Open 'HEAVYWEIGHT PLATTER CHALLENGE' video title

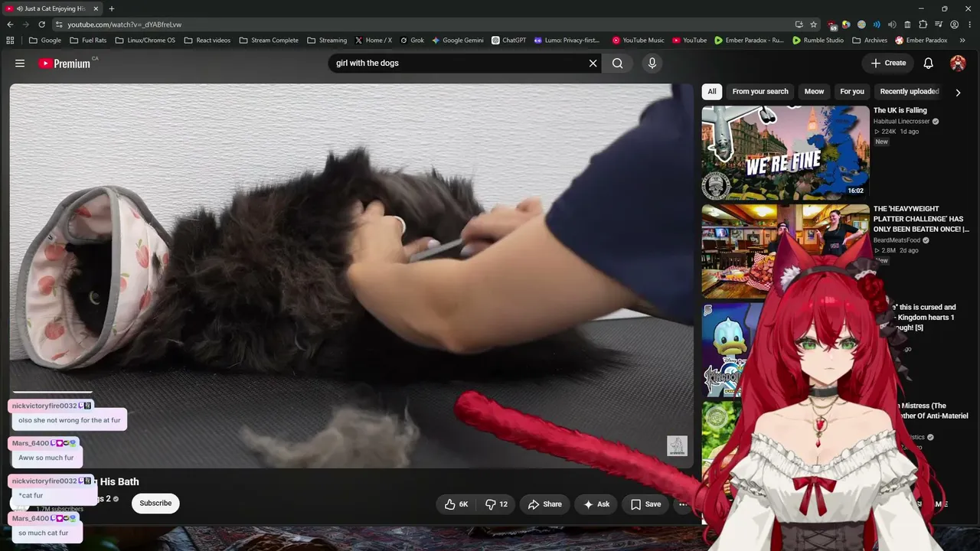(x=921, y=219)
